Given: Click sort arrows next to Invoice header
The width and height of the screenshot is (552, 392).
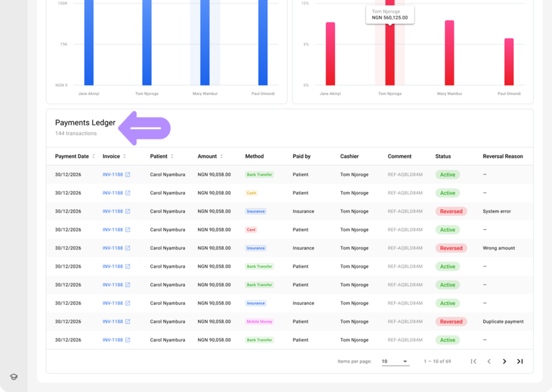Looking at the screenshot, I should coord(125,157).
